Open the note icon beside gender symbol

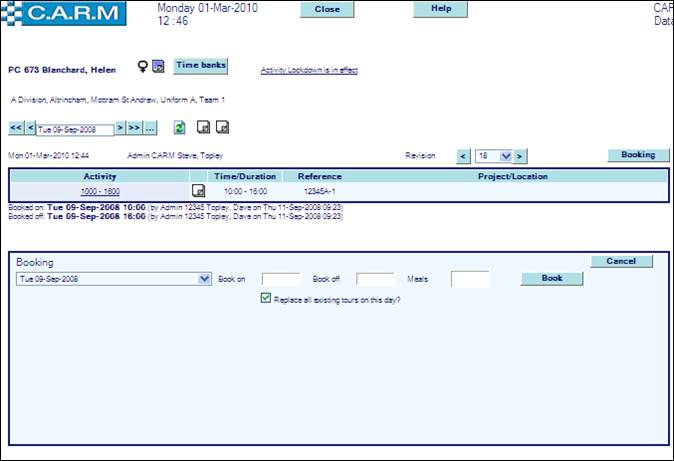tap(158, 67)
